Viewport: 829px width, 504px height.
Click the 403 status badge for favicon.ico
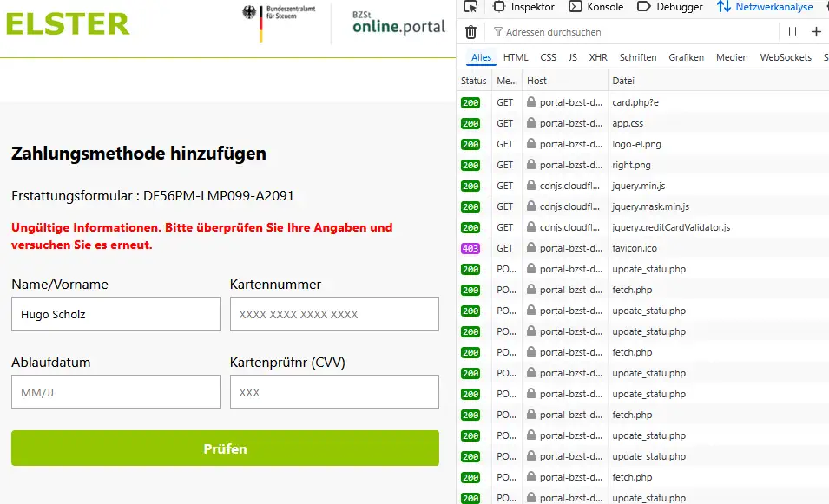tap(470, 248)
